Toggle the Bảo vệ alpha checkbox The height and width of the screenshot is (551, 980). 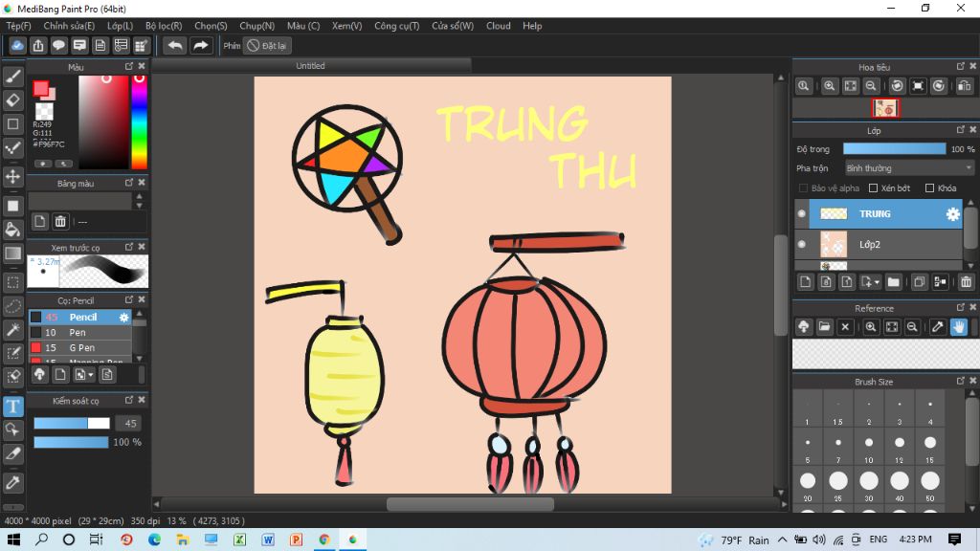pyautogui.click(x=804, y=188)
